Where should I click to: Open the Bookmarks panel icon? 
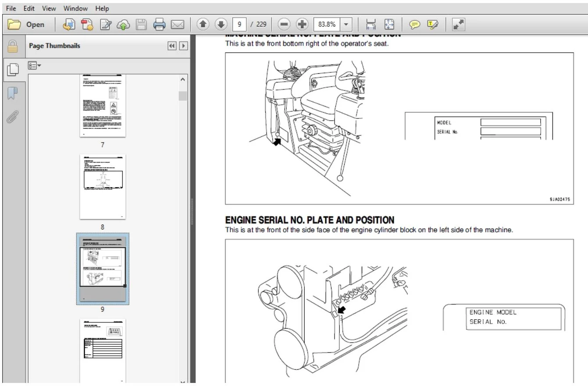(x=13, y=93)
